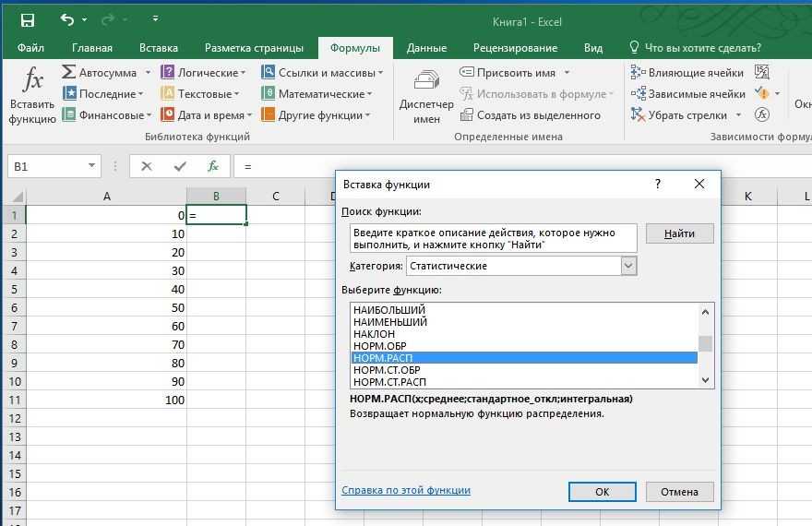
Task: Switch to the Главная tab
Action: (92, 48)
